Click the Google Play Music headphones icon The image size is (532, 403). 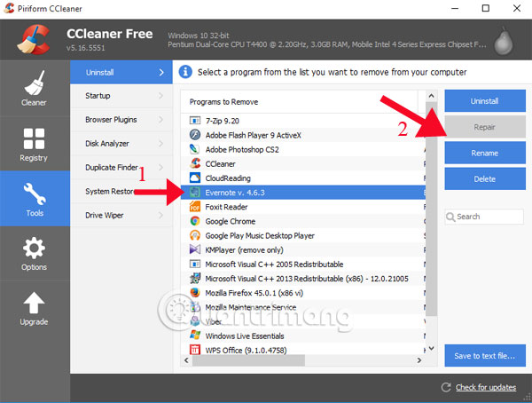[x=195, y=235]
